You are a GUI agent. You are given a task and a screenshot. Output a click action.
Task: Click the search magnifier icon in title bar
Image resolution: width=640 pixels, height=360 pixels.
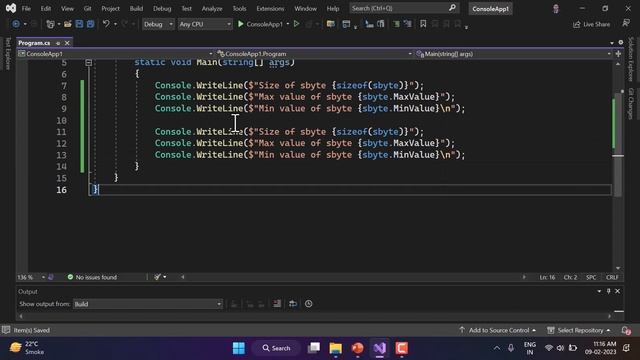pyautogui.click(x=452, y=8)
